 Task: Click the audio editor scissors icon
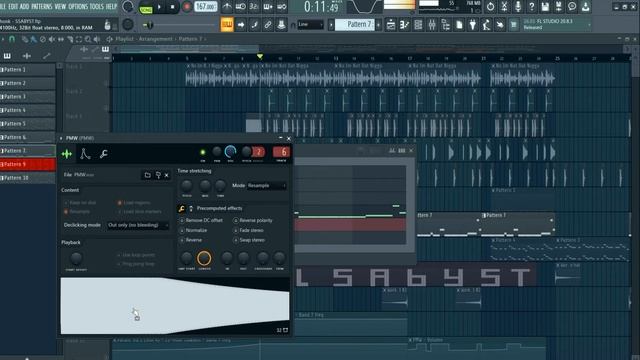[x=504, y=7]
